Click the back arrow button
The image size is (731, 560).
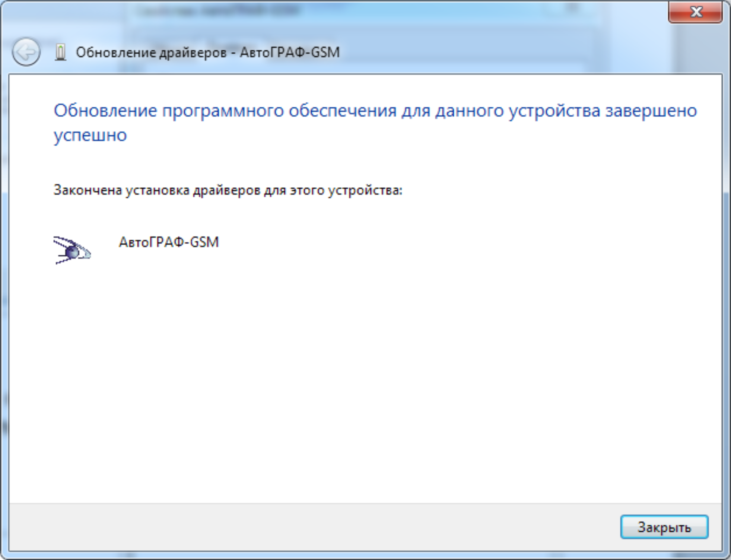[26, 52]
